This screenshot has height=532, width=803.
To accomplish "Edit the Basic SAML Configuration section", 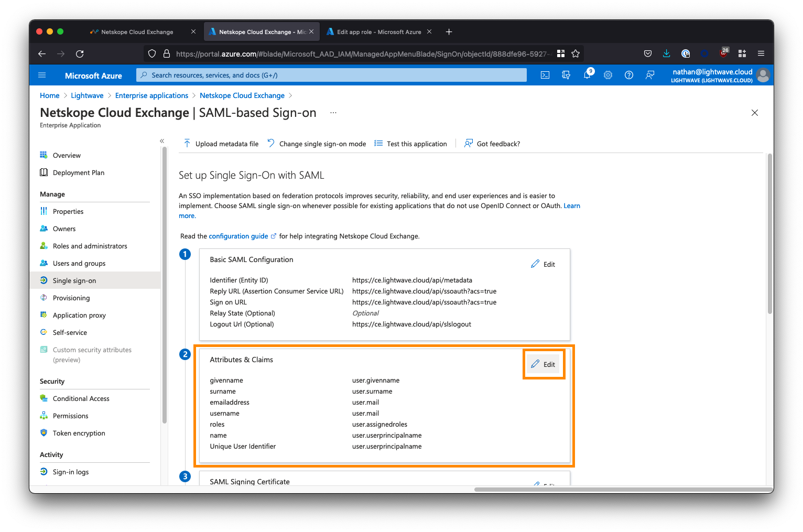I will pyautogui.click(x=544, y=264).
